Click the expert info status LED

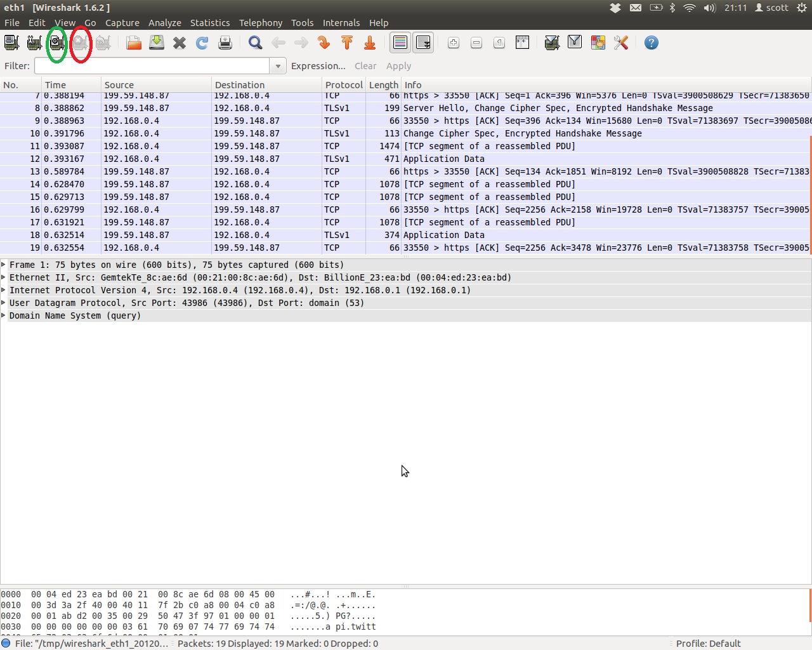[6, 643]
